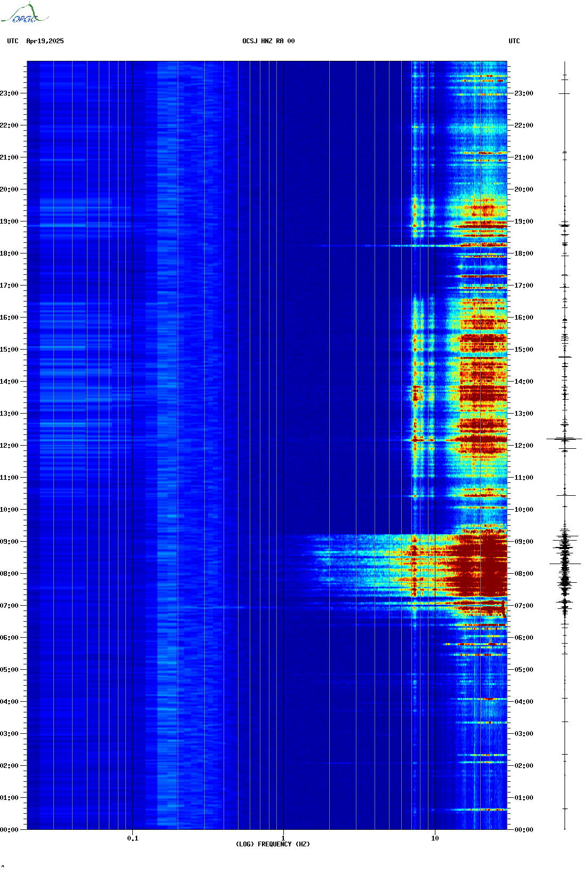The width and height of the screenshot is (588, 872).
Task: Click the right 18:00 time label
Action: pos(524,253)
